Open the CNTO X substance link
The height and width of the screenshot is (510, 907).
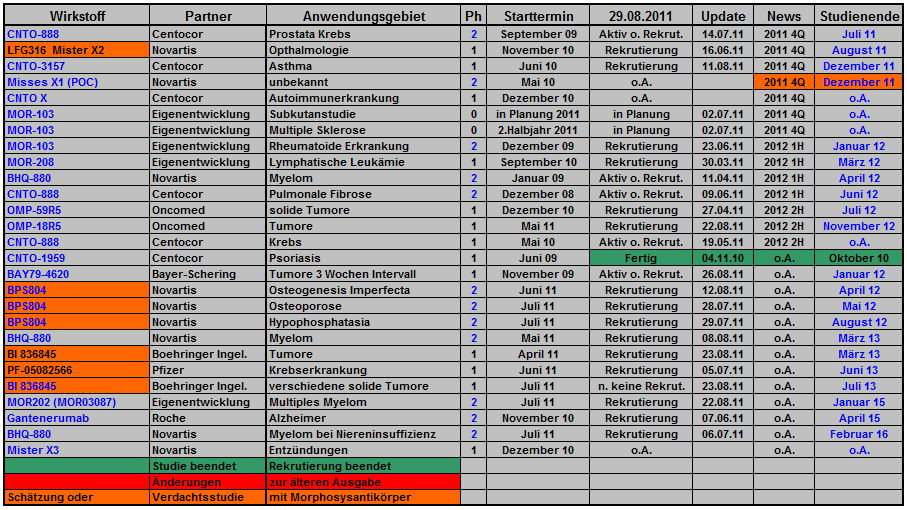27,98
